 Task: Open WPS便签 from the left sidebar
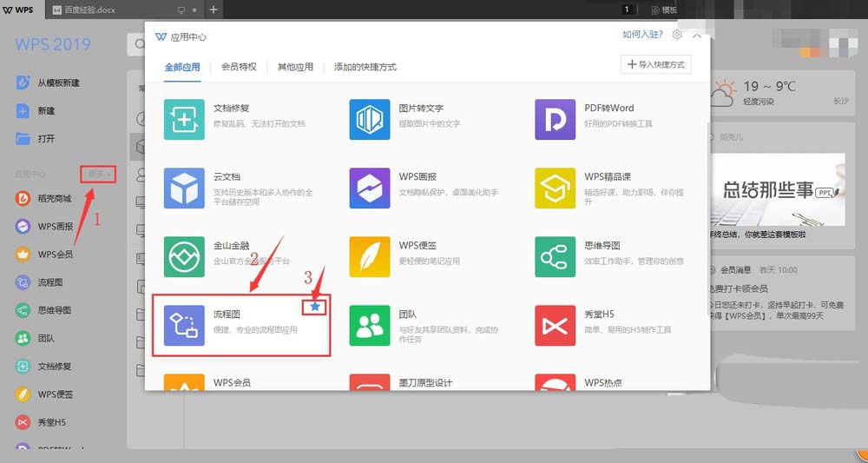tap(43, 394)
